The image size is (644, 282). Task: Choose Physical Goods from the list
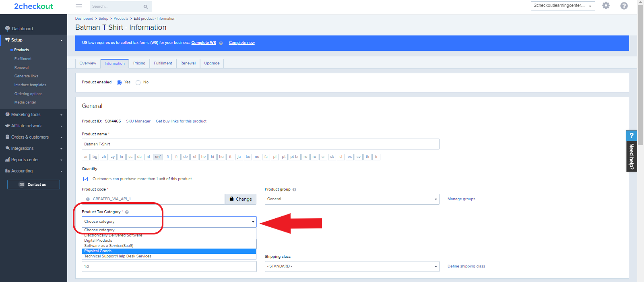[169, 251]
